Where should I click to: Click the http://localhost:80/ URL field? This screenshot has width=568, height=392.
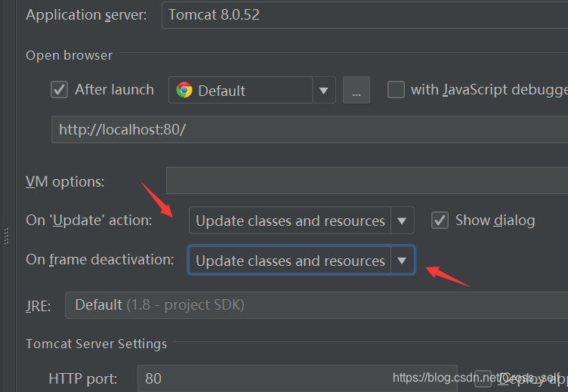pos(310,130)
